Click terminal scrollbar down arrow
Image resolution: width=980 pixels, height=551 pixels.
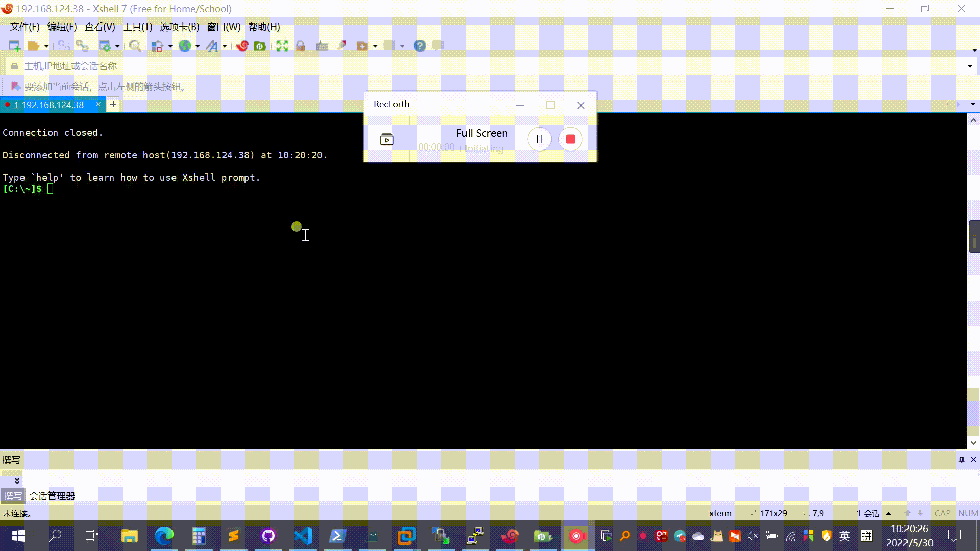[x=973, y=443]
